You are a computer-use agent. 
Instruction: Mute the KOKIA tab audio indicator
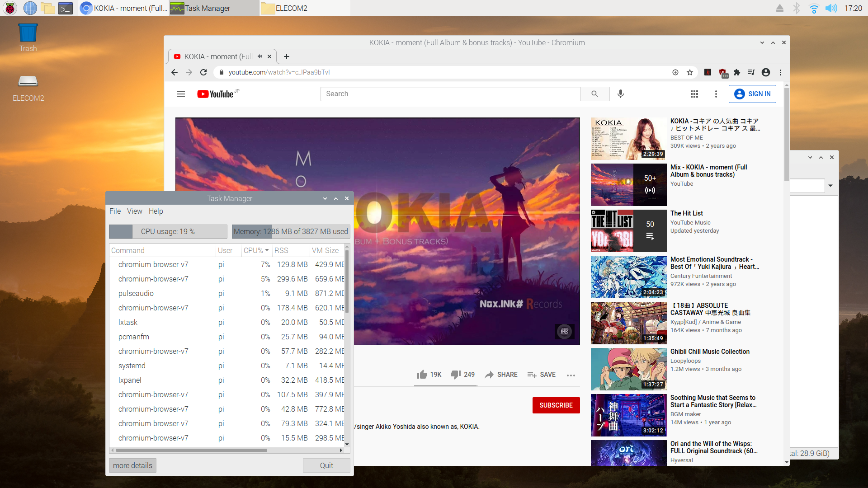tap(259, 56)
